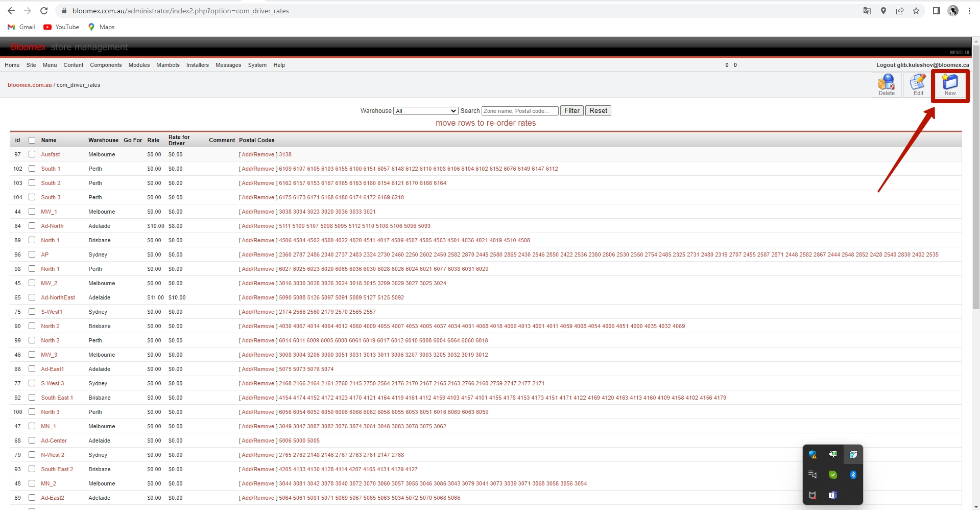Open Windows Security tray icon

[x=812, y=454]
